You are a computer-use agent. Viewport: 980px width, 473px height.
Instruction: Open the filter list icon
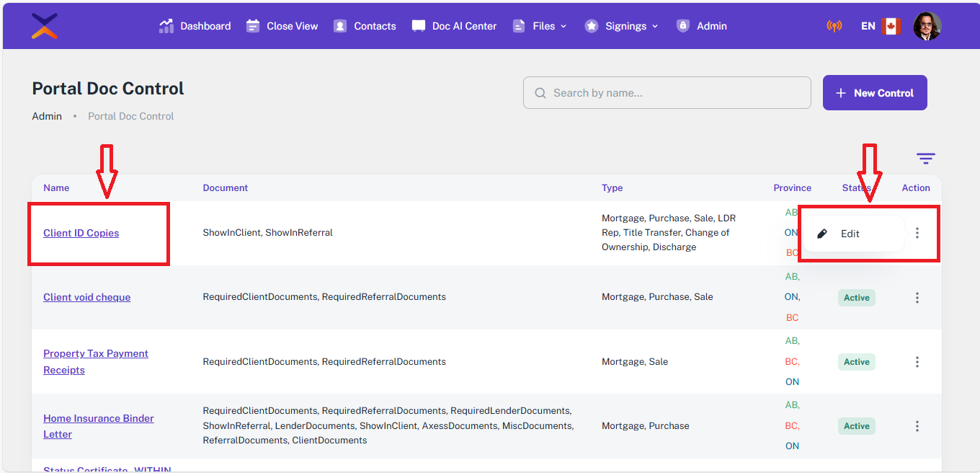click(x=925, y=159)
